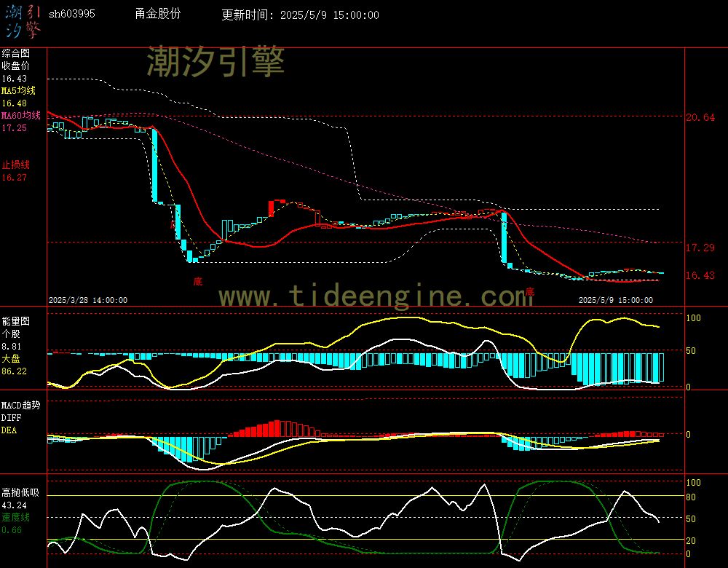Screen dimensions: 728x568
Task: Click the 50 axis label of the 能量图 panel
Action: click(691, 351)
